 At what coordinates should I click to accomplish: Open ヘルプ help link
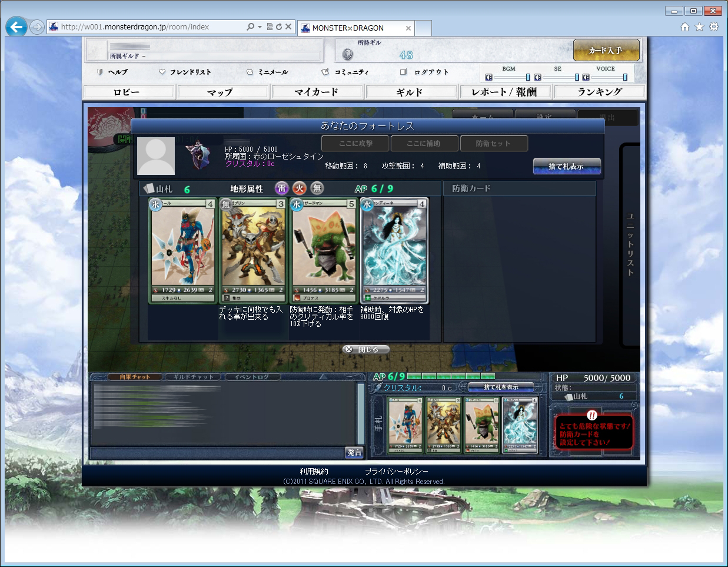(112, 72)
